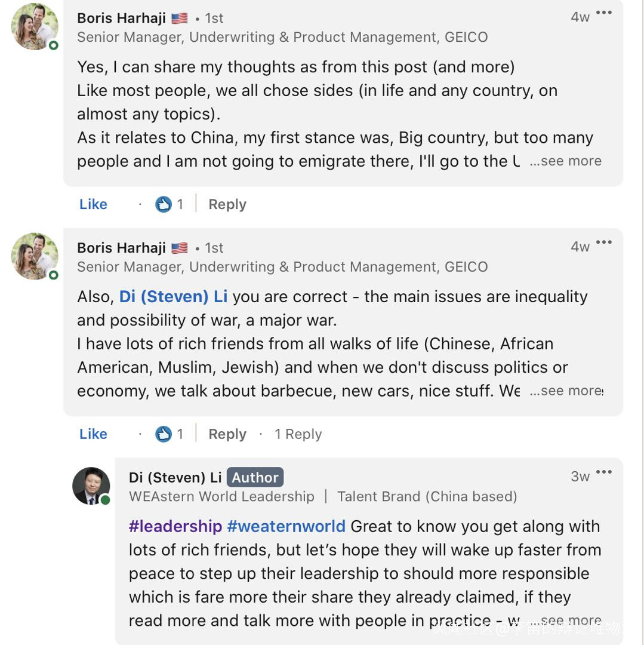Show the 1 Reply thread
Viewport: 644px width, 645px height.
tap(298, 434)
